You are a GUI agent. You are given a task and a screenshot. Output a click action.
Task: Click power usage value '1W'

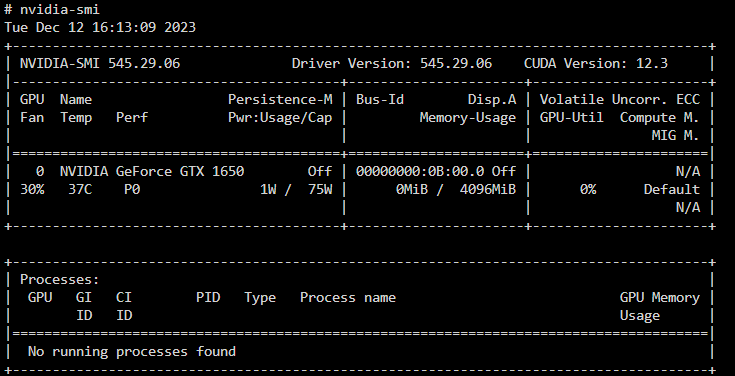(x=268, y=190)
